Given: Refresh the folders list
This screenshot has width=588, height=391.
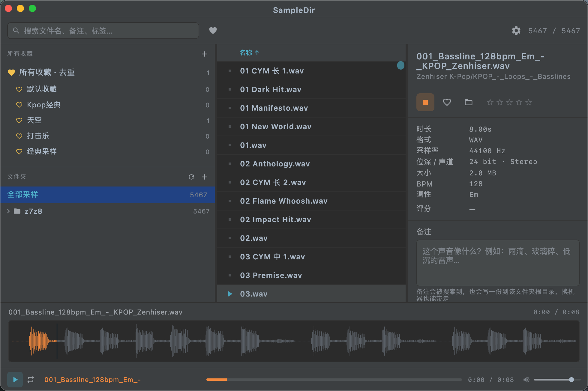Looking at the screenshot, I should 191,177.
